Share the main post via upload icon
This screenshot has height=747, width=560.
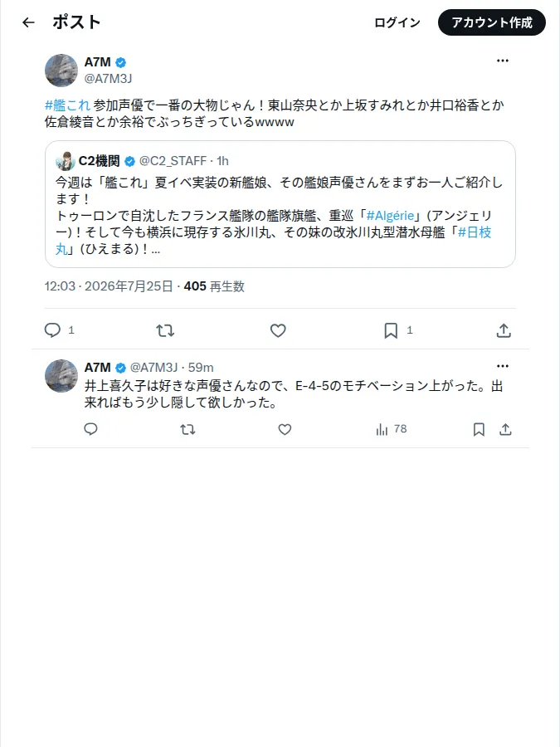pyautogui.click(x=504, y=330)
